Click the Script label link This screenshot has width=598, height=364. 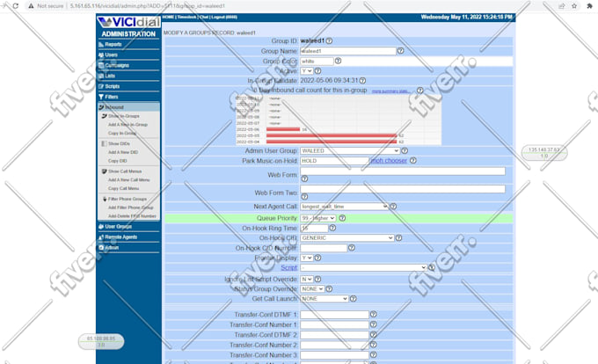[x=288, y=268]
